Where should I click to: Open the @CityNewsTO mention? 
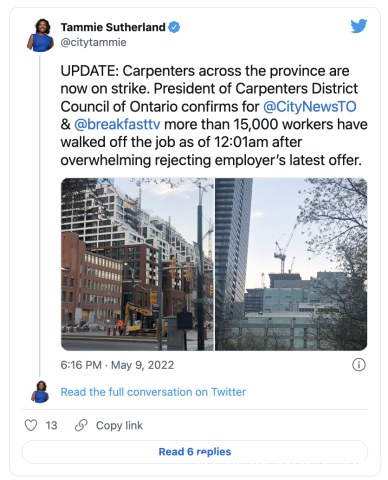pyautogui.click(x=310, y=107)
